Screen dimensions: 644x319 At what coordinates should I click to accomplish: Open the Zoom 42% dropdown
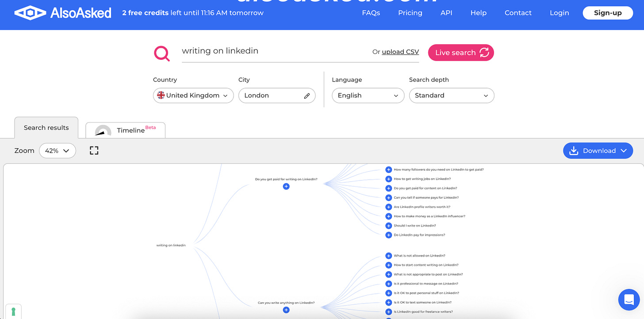[x=57, y=150]
